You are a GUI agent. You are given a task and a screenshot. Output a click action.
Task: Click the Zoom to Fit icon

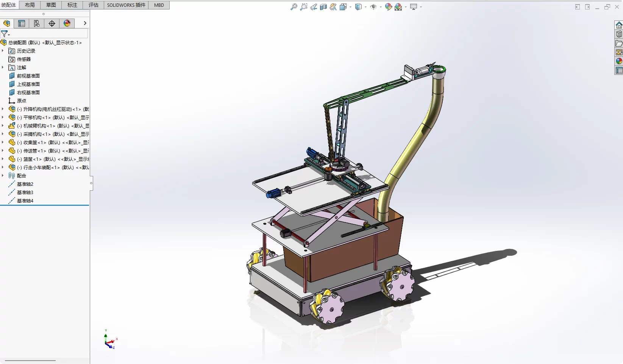coord(294,7)
